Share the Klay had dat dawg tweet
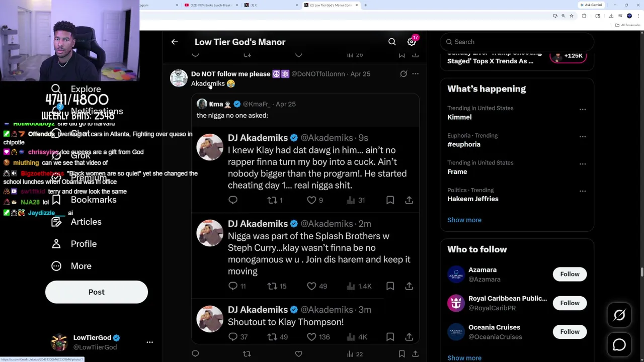 coord(409,200)
